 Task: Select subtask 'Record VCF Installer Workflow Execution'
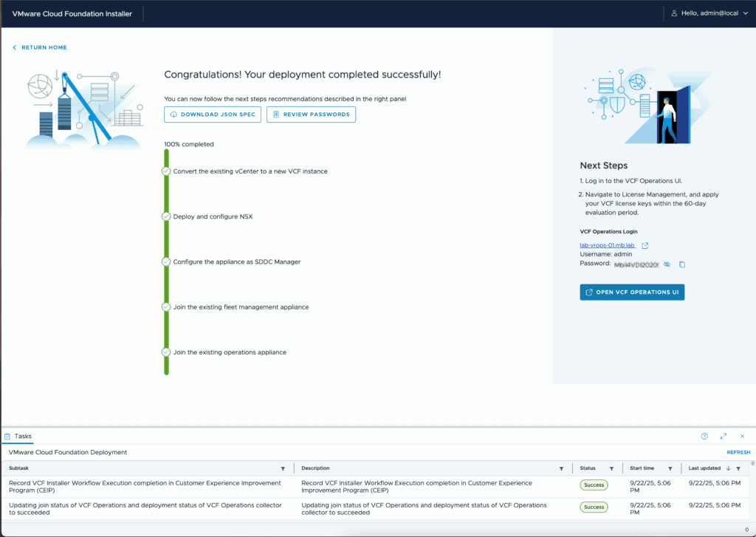tap(145, 486)
